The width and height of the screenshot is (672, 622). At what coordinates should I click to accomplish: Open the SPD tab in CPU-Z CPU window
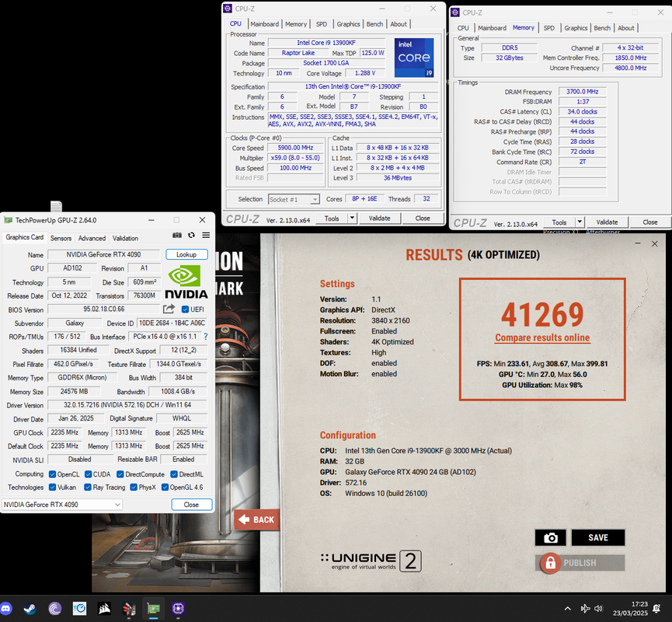click(322, 24)
